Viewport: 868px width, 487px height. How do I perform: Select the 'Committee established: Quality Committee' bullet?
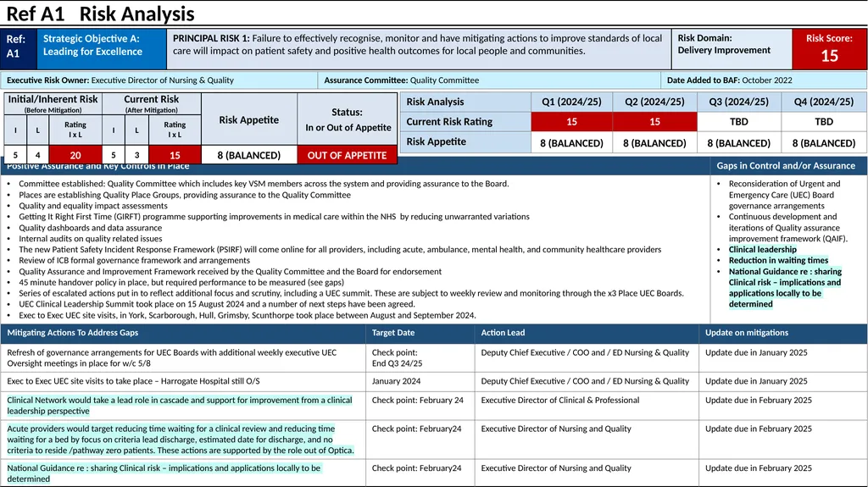(264, 184)
